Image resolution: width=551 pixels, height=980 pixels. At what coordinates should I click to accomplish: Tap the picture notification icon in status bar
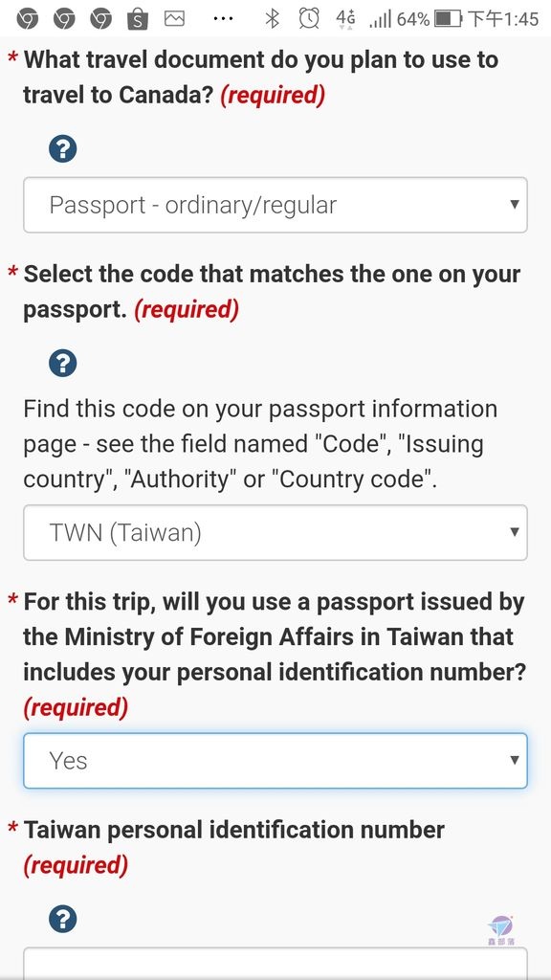coord(174,19)
